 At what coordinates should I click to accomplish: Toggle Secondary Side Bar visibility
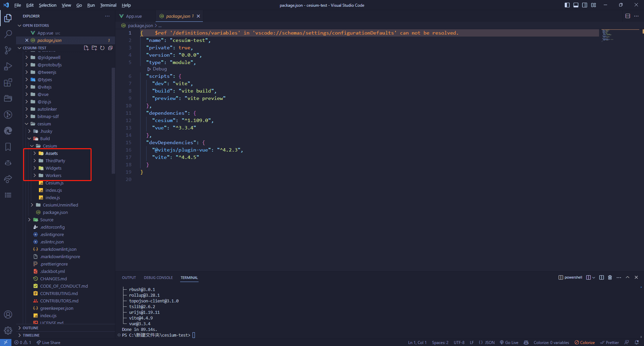585,5
